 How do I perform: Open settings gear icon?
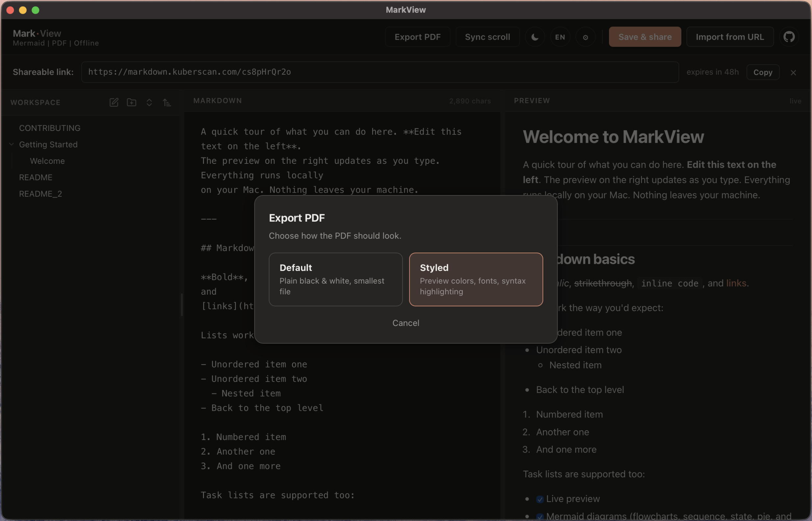[x=585, y=37]
